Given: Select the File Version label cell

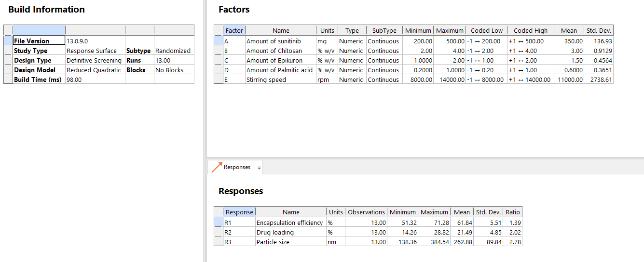Looking at the screenshot, I should tap(39, 41).
